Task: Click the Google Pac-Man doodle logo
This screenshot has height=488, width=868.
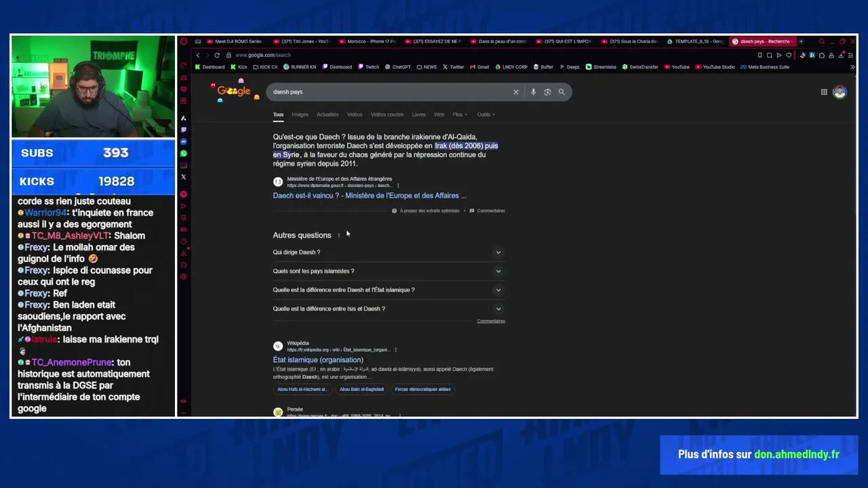Action: 234,91
